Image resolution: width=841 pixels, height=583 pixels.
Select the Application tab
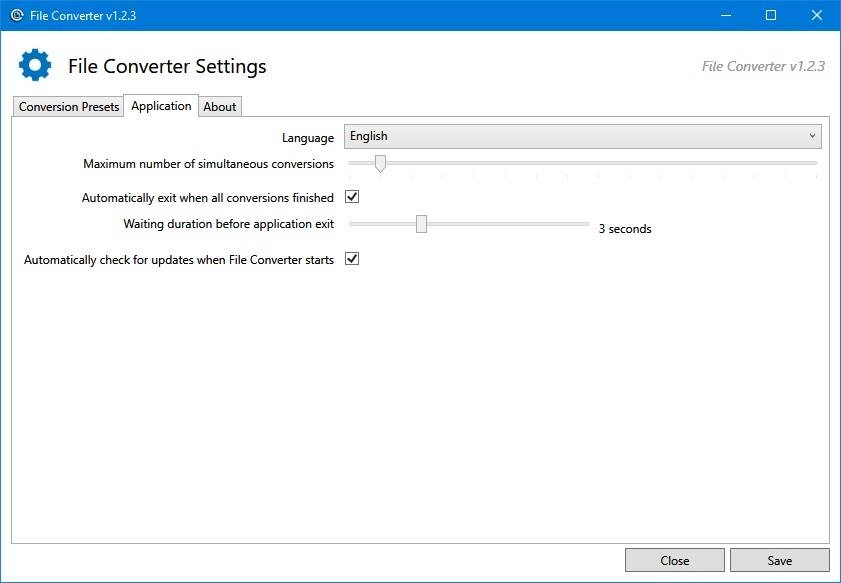[x=161, y=106]
